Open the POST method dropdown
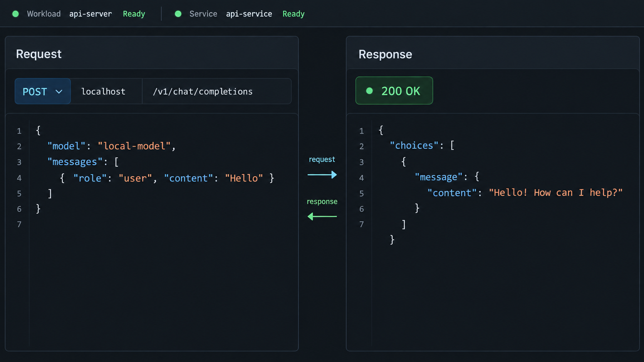644x362 pixels. [43, 91]
